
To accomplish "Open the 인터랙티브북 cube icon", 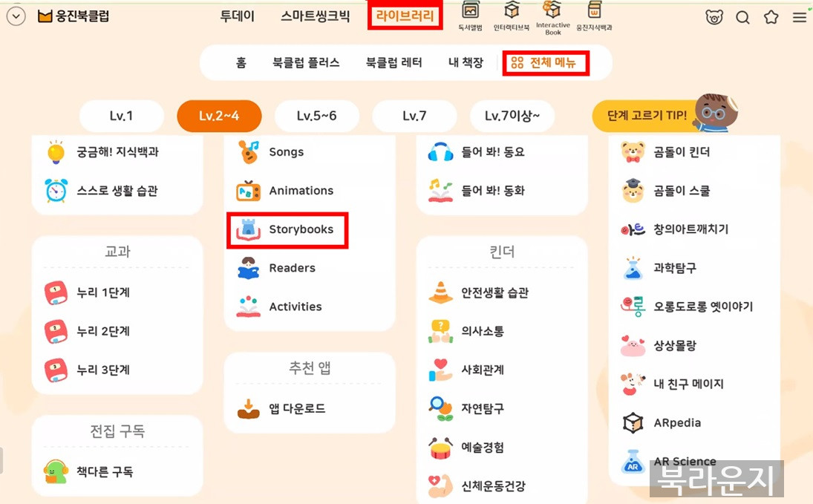I will click(512, 16).
